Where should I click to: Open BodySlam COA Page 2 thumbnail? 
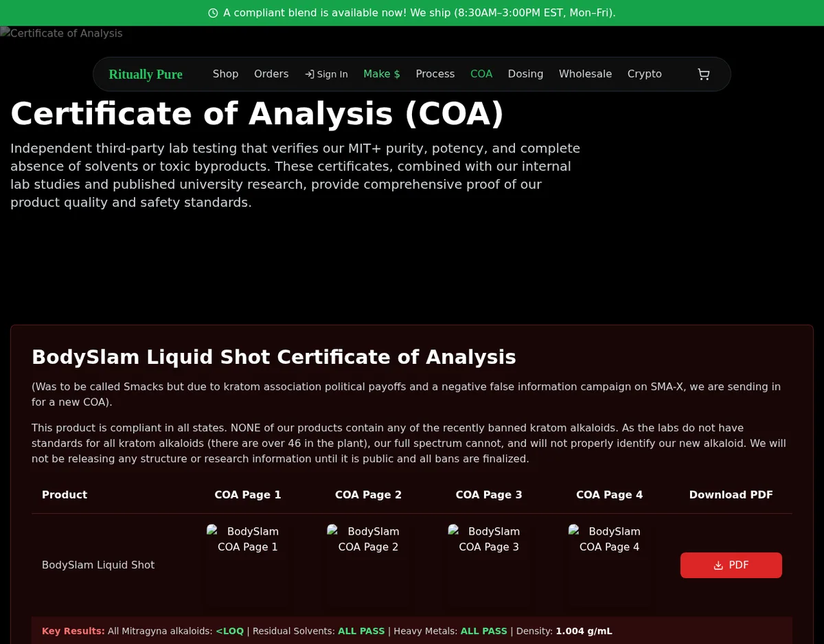pos(368,565)
